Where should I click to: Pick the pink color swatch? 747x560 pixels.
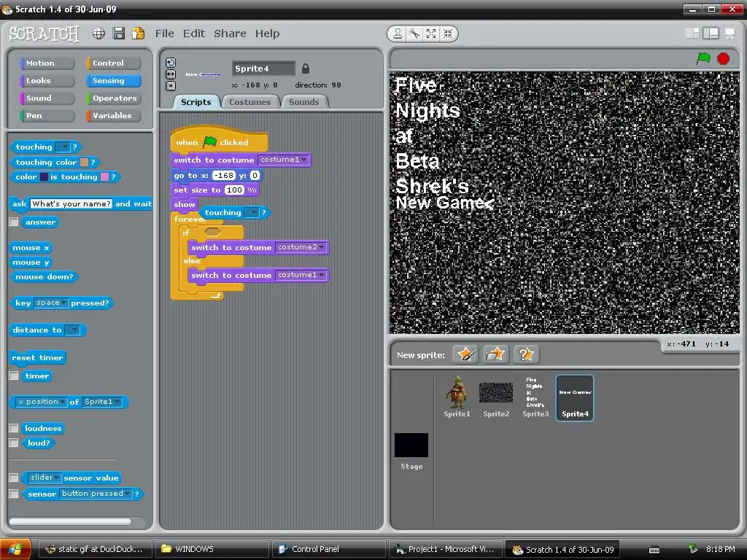[105, 176]
